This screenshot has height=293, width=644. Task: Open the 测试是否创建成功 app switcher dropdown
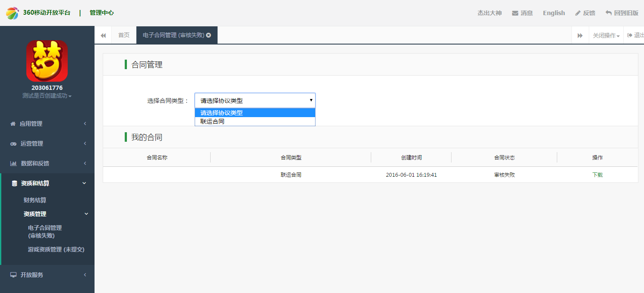point(47,96)
